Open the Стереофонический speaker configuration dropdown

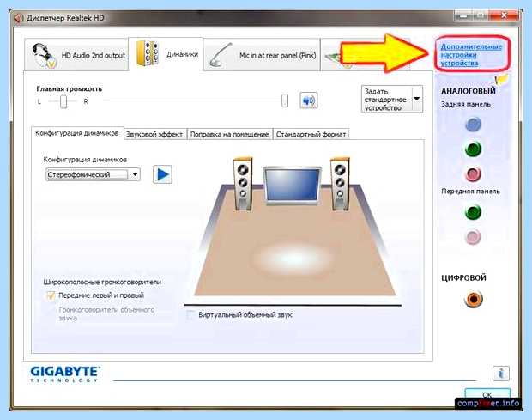[x=93, y=174]
